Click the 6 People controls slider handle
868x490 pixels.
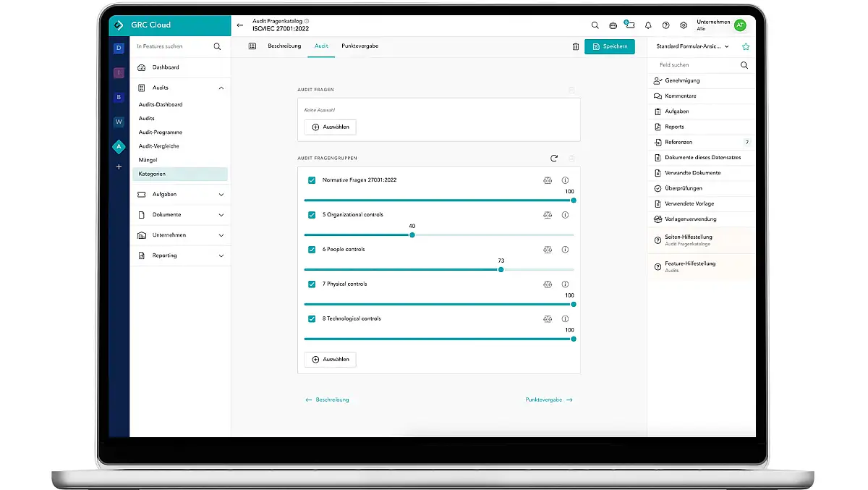click(x=501, y=269)
